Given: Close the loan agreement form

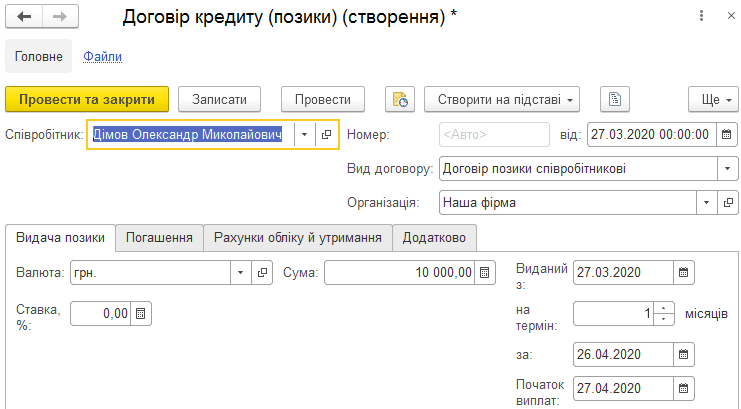Looking at the screenshot, I should tap(731, 16).
